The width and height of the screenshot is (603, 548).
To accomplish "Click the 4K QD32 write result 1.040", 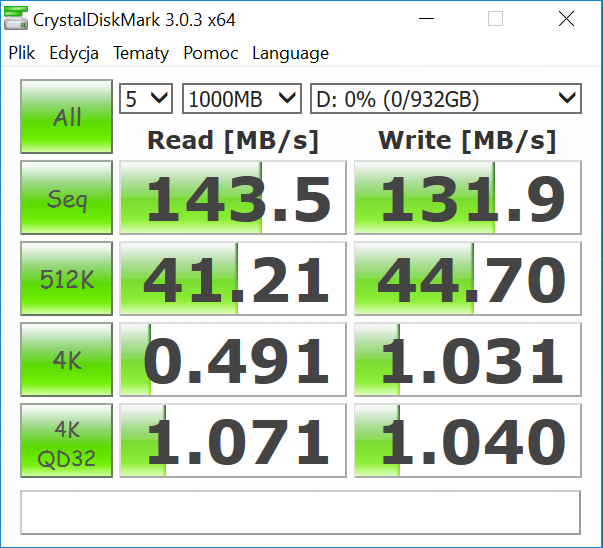I will coord(468,441).
